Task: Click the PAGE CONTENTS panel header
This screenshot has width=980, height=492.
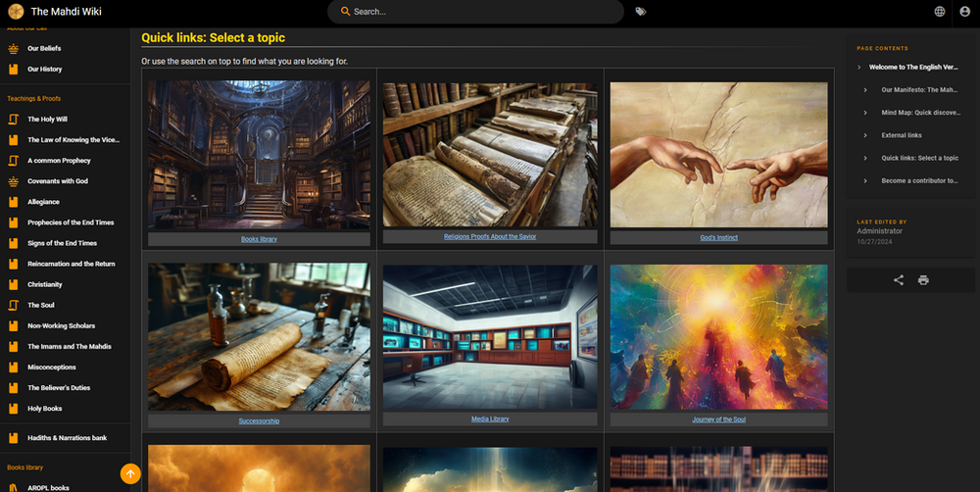Action: click(883, 48)
